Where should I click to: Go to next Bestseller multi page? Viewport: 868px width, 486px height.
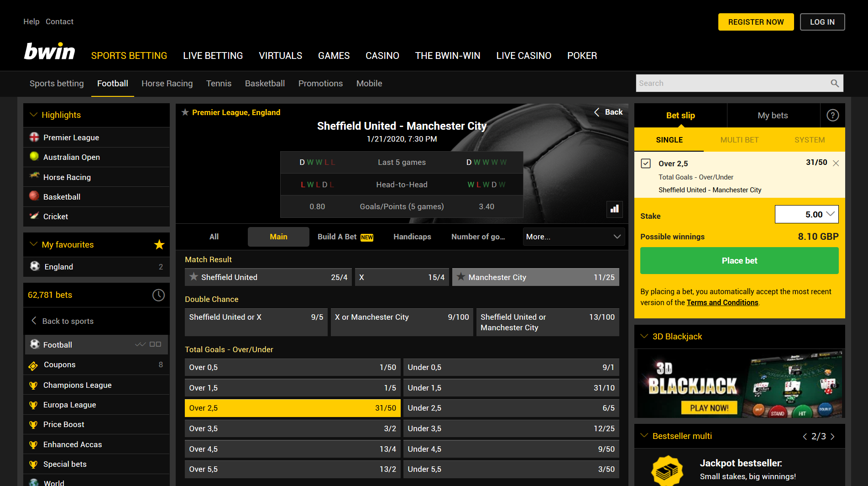point(833,437)
